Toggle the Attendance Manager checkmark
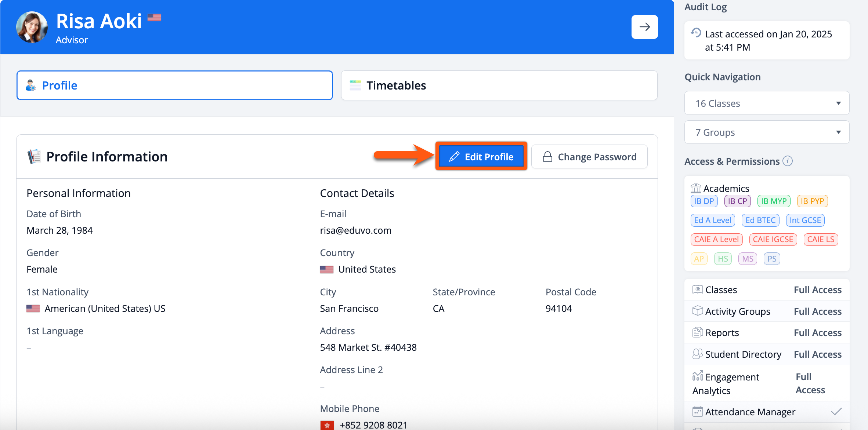The width and height of the screenshot is (868, 430). 836,412
